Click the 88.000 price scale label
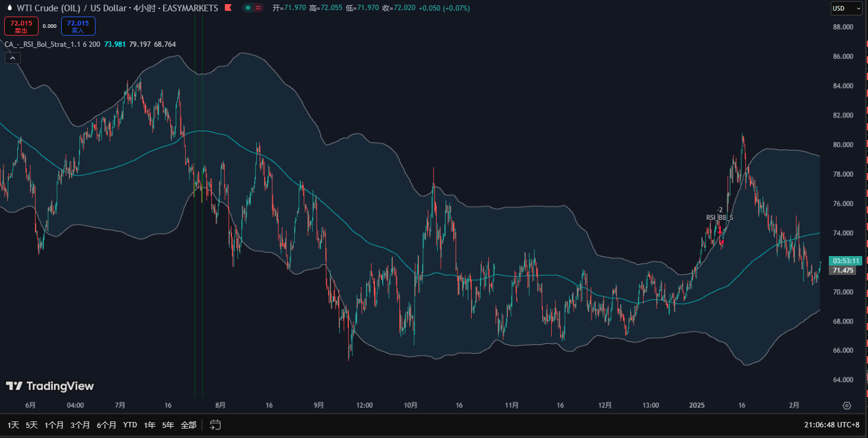The height and width of the screenshot is (438, 868). pyautogui.click(x=843, y=27)
